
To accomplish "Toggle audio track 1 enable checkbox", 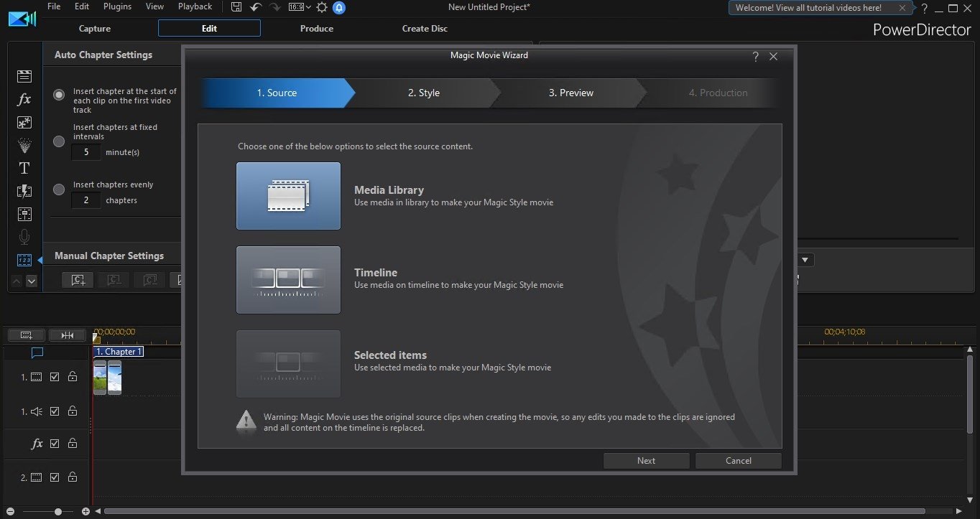I will click(55, 411).
